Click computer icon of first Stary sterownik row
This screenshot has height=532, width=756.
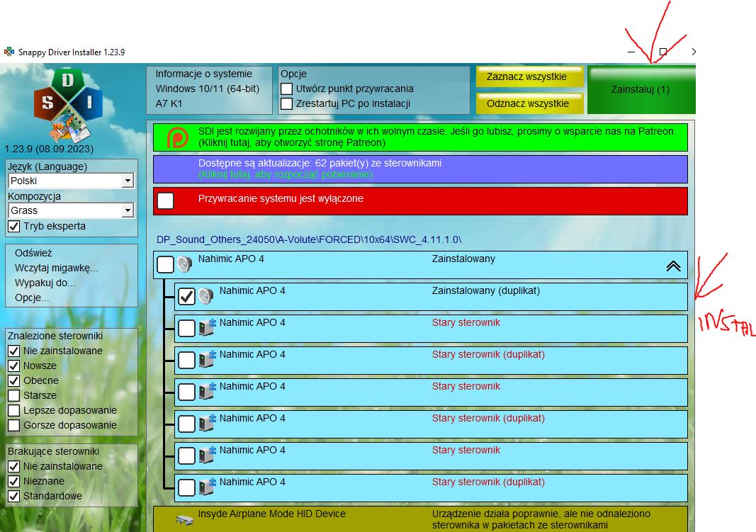coord(207,328)
